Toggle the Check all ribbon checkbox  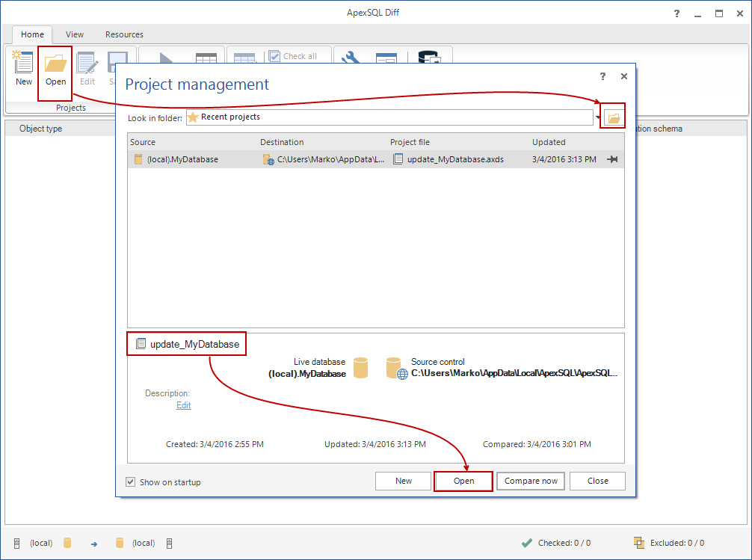pos(274,56)
